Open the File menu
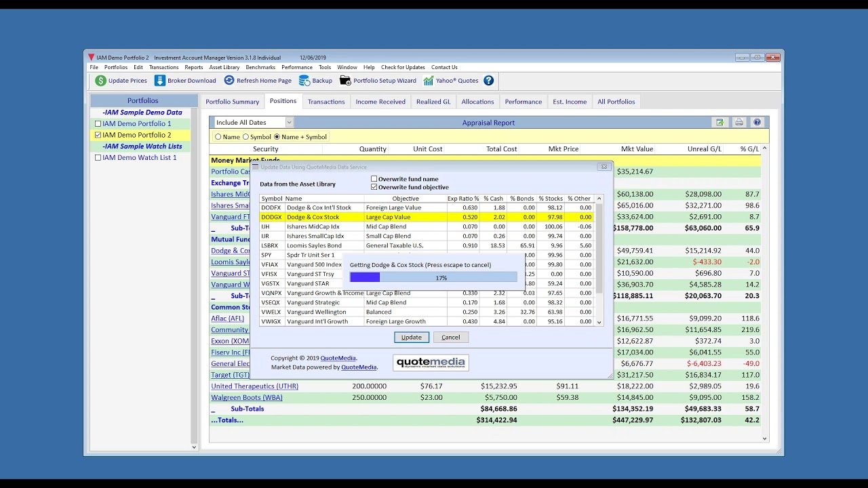The width and height of the screenshot is (868, 488). coord(94,67)
